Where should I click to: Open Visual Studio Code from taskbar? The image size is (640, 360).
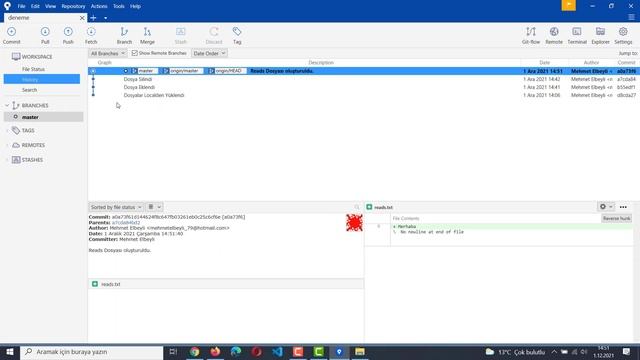tap(277, 351)
